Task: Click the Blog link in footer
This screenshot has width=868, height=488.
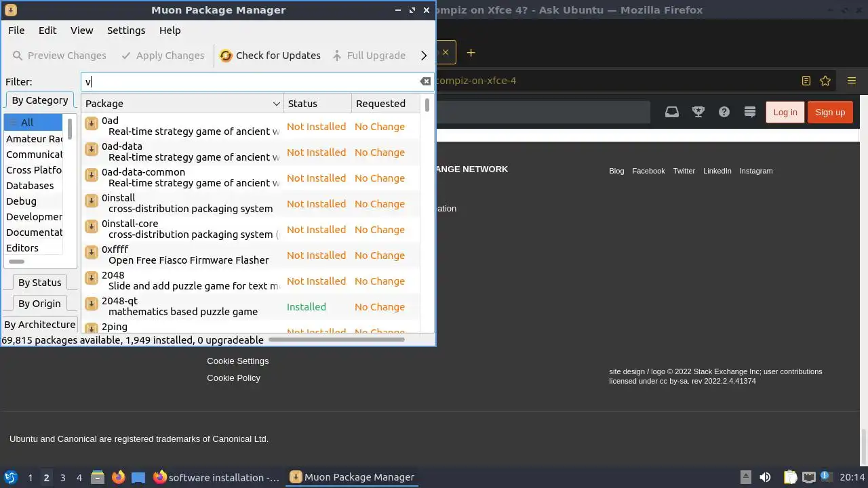Action: coord(616,171)
